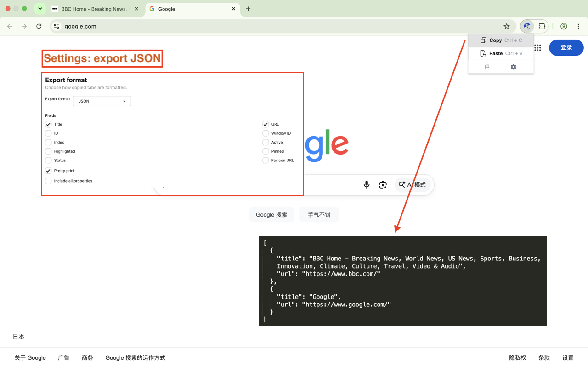Enable Include all properties checkbox
The width and height of the screenshot is (588, 368).
point(48,181)
